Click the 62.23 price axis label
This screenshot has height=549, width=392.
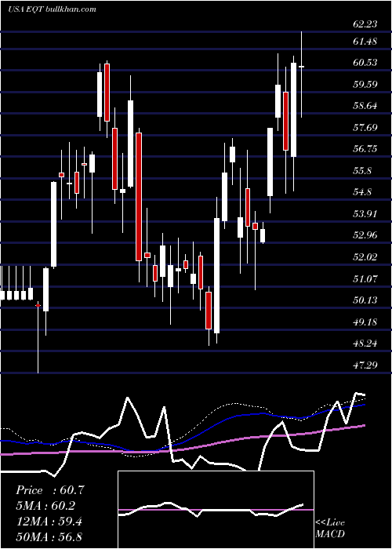click(365, 24)
